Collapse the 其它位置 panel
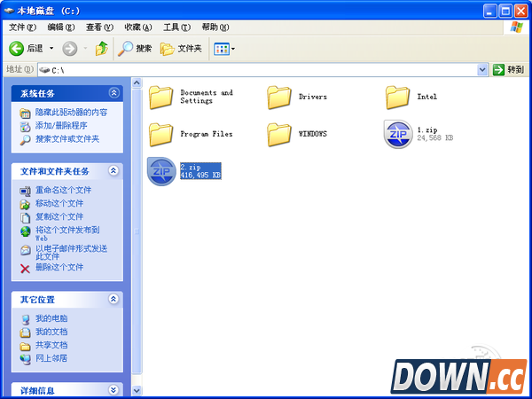Screen dimensions: 532x399 pos(113,299)
